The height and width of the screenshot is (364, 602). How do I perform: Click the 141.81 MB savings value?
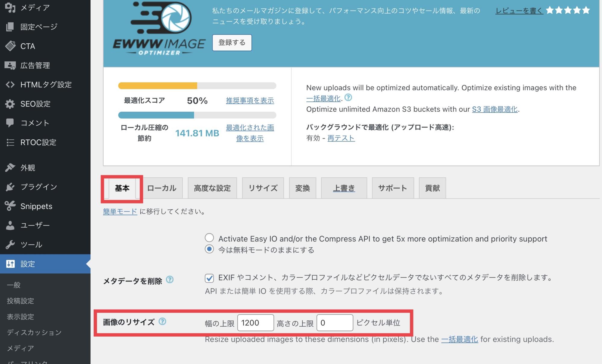(x=197, y=133)
